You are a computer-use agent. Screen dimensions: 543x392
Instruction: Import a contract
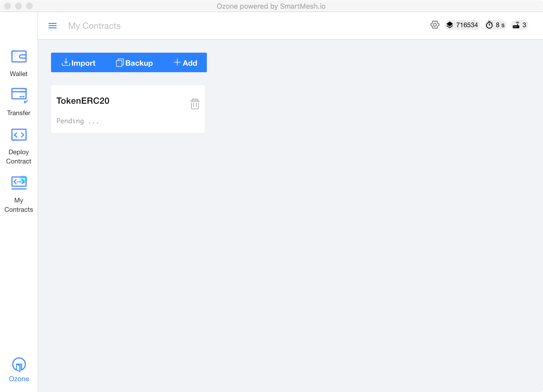[x=78, y=63]
